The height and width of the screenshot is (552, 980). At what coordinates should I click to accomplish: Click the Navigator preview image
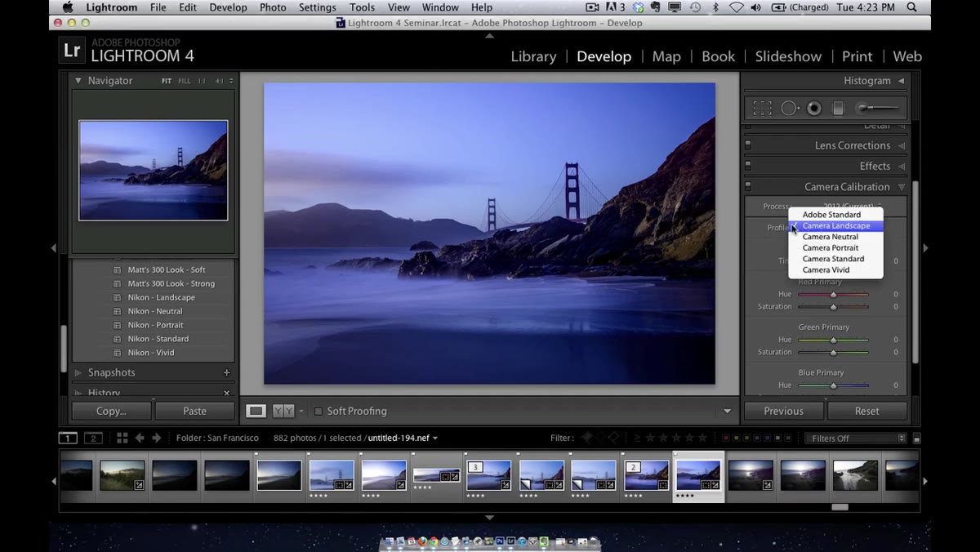tap(154, 171)
